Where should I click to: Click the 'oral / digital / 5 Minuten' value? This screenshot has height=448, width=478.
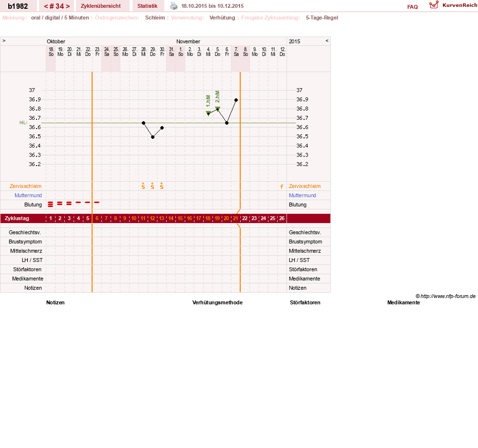pyautogui.click(x=60, y=18)
